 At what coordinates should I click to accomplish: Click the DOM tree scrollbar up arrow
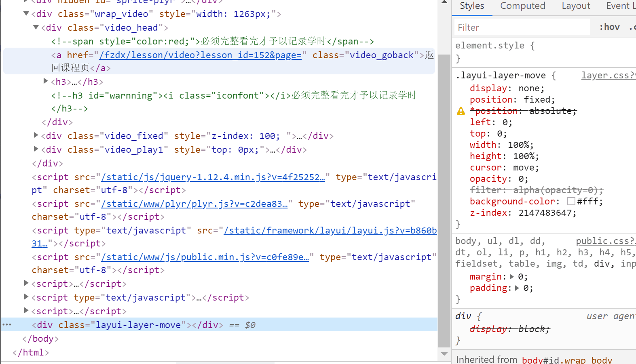coord(444,2)
